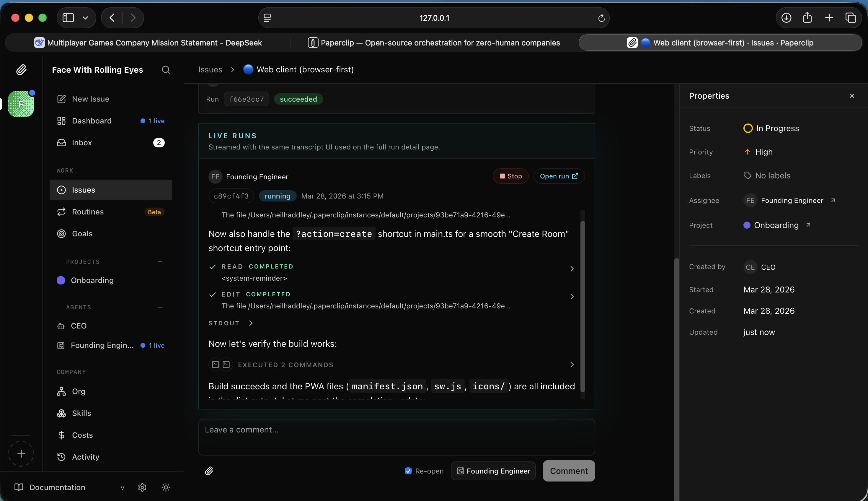Expand the READ completed step chevron
The width and height of the screenshot is (868, 501).
[572, 269]
